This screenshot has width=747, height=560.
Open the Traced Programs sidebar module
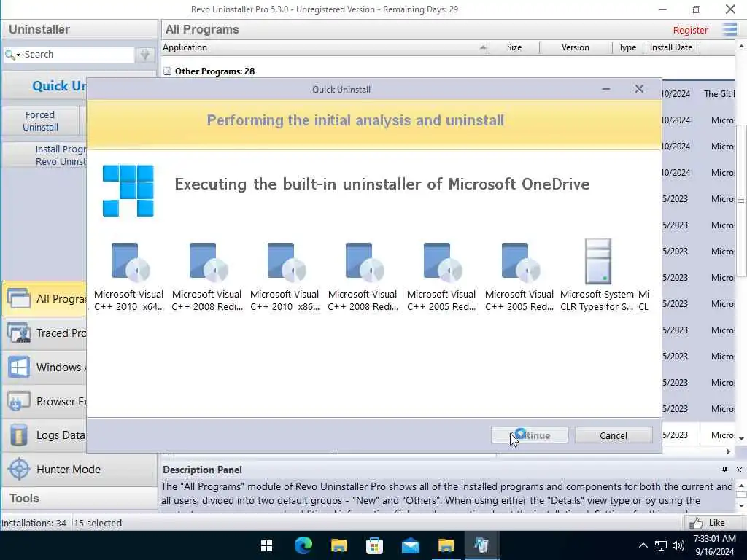click(44, 332)
